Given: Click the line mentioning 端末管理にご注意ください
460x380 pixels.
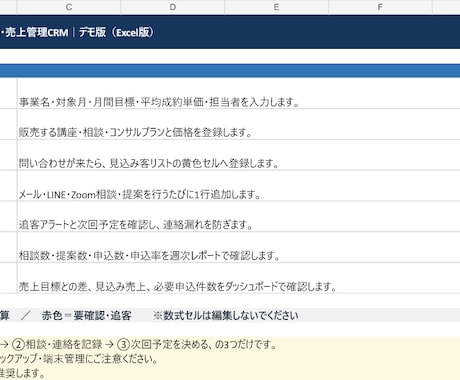Looking at the screenshot, I should 79,359.
